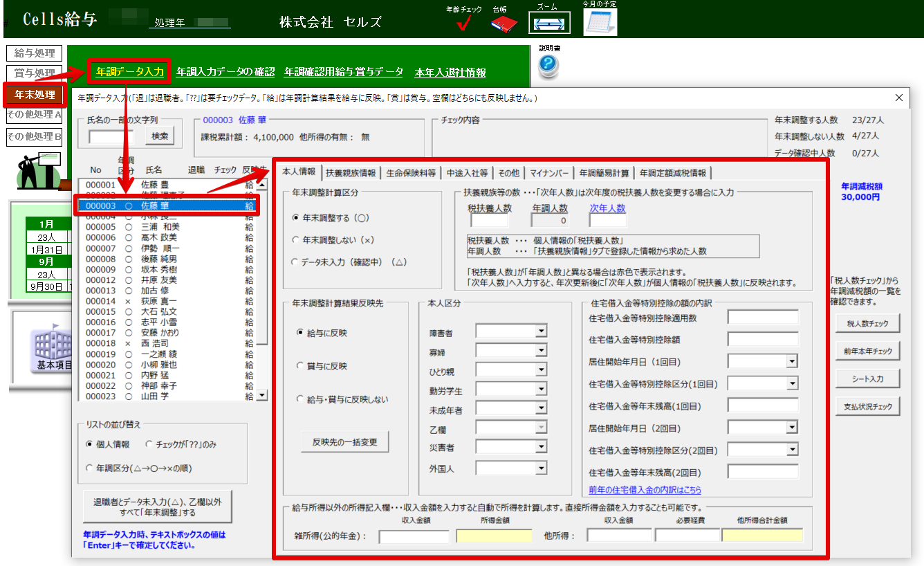Click 税人数チェック button
This screenshot has width=924, height=566.
coord(867,323)
